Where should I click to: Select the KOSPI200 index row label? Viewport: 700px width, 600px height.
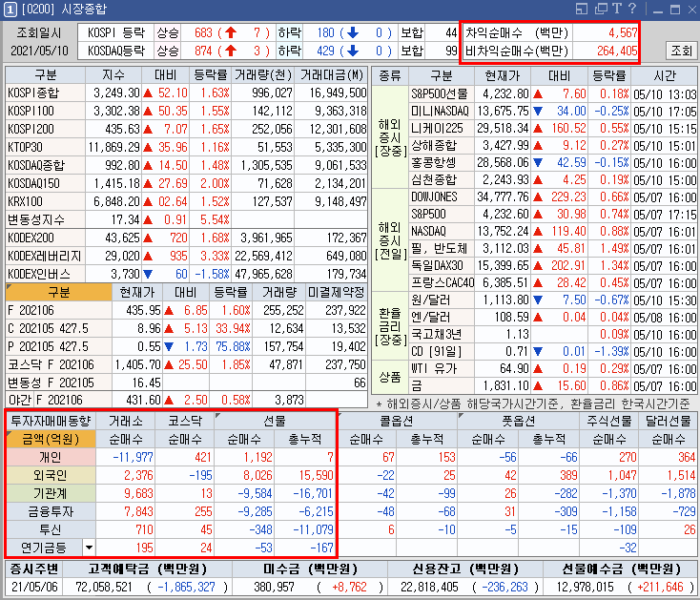tap(45, 129)
